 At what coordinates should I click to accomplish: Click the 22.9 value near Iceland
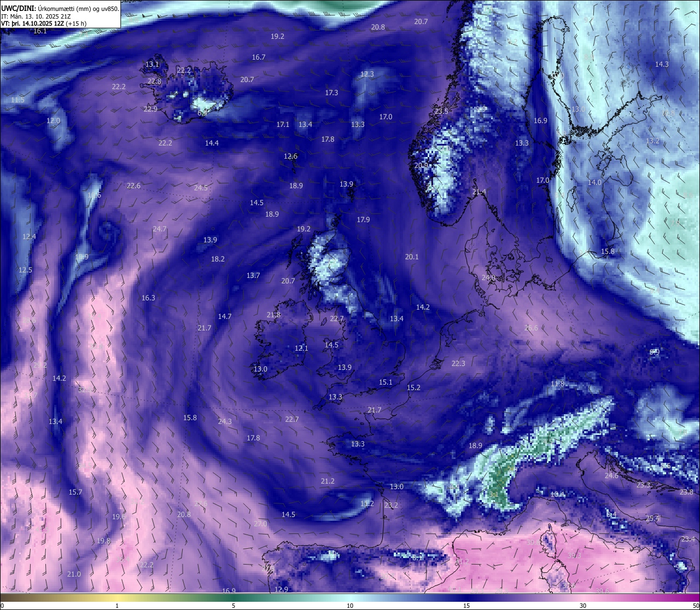point(150,109)
